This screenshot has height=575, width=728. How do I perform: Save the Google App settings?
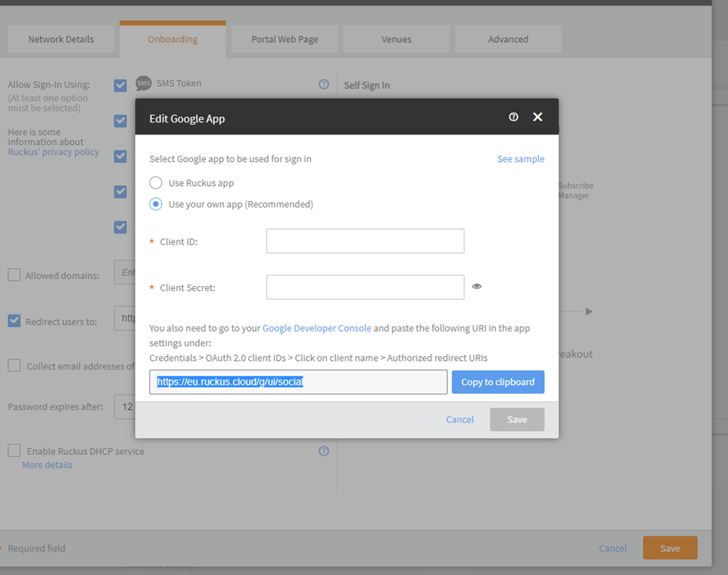(517, 420)
